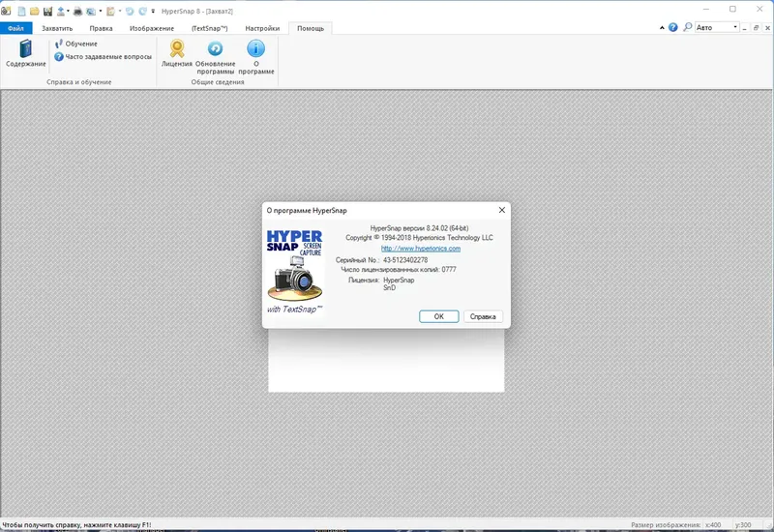Click the О программе info icon
Screen dimensions: 774x532
(256, 57)
